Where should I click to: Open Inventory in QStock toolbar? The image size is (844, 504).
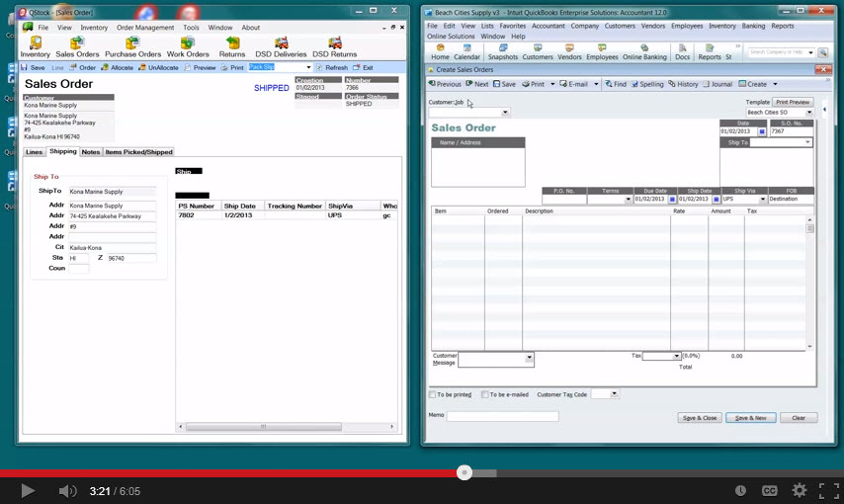35,46
